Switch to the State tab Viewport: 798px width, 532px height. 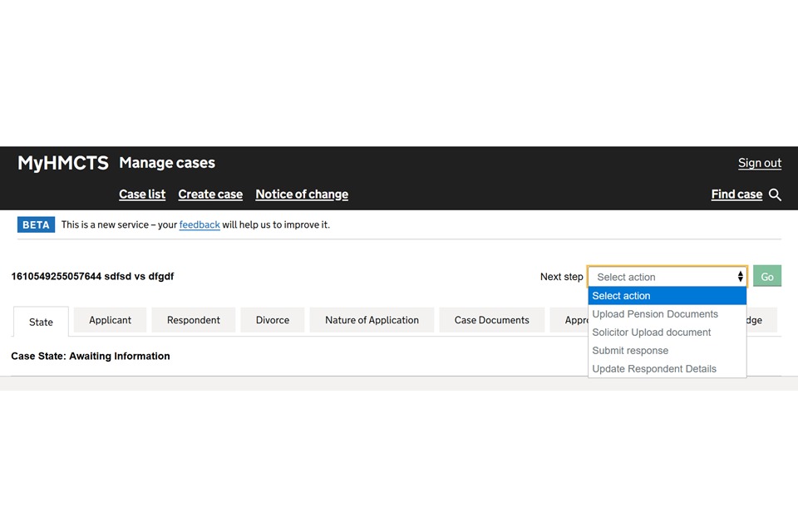point(41,322)
